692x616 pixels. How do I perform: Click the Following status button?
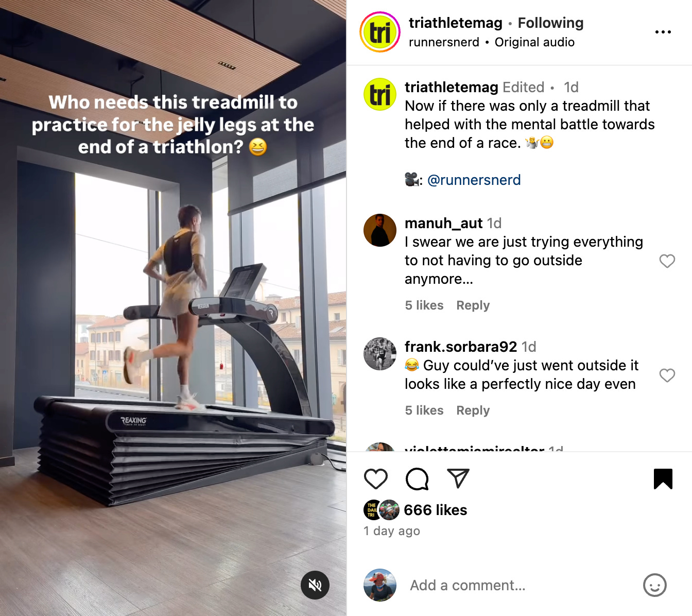click(550, 23)
